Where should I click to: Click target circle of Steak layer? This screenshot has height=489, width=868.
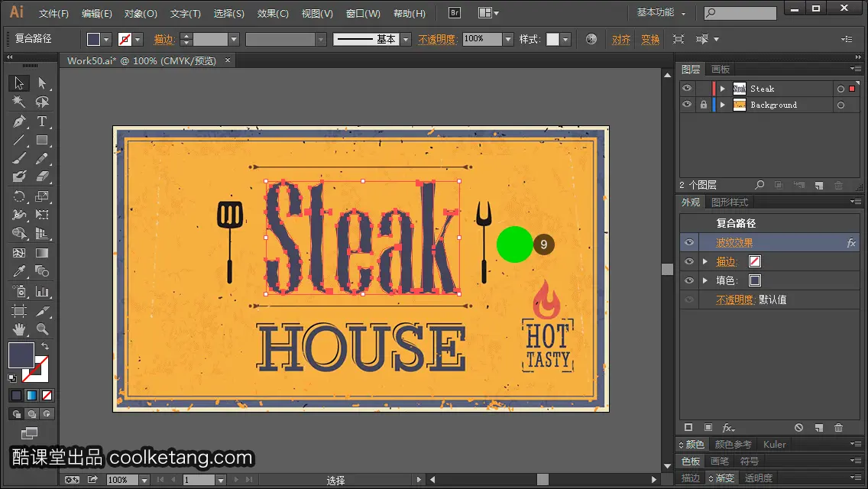click(840, 89)
